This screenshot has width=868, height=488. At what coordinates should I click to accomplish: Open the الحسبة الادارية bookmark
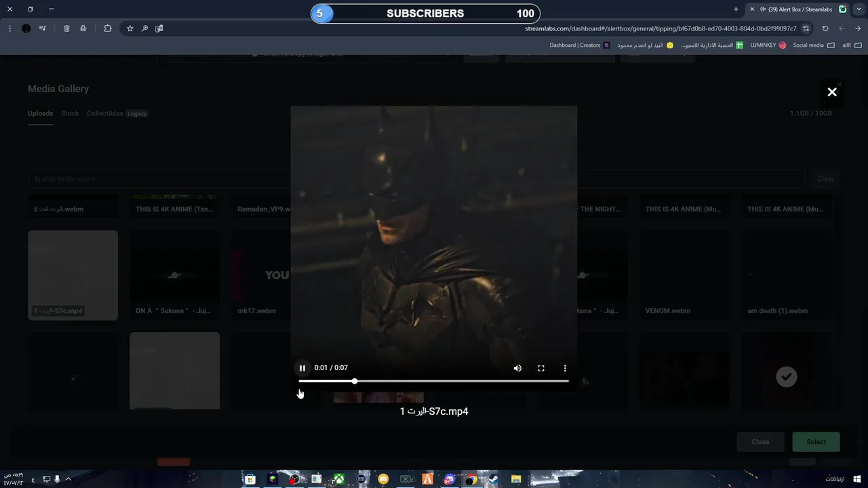(712, 45)
